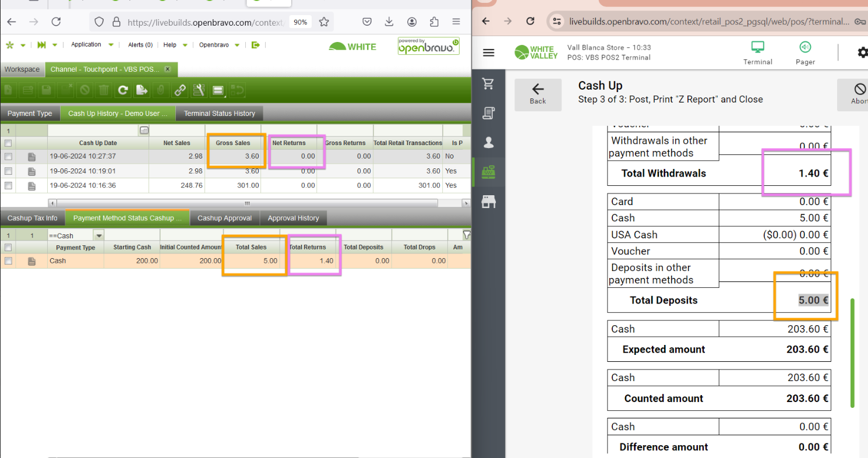Select the Cash payment row checkbox
Viewport: 868px width, 458px height.
[8, 261]
